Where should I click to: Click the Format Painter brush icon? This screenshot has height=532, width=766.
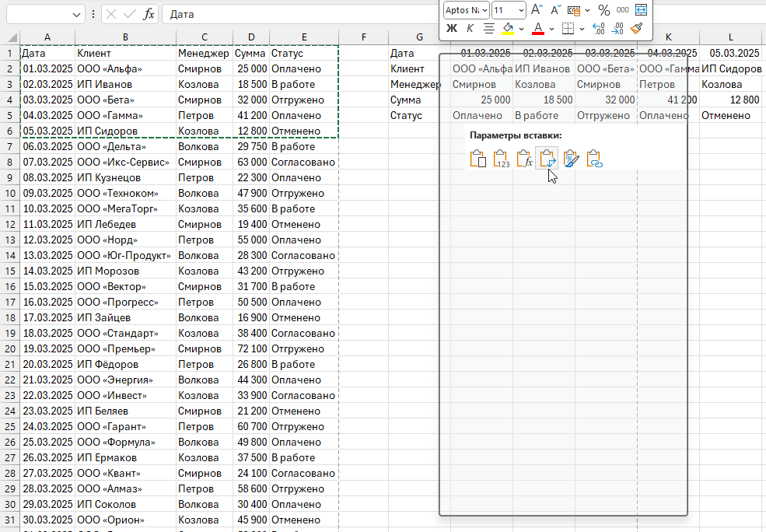pos(637,29)
